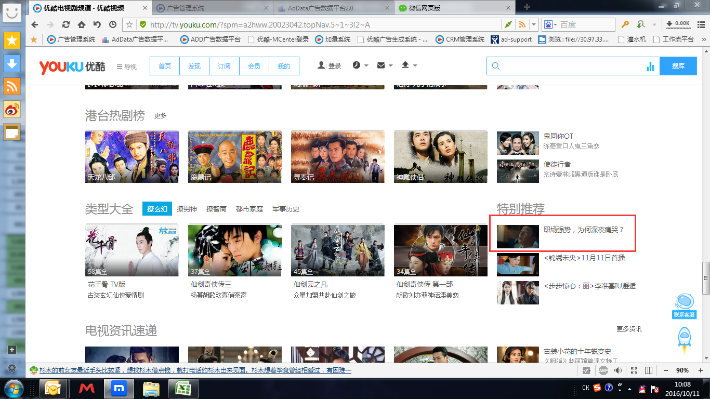Open the file explorer taskbar icon
The width and height of the screenshot is (710, 399).
click(151, 389)
